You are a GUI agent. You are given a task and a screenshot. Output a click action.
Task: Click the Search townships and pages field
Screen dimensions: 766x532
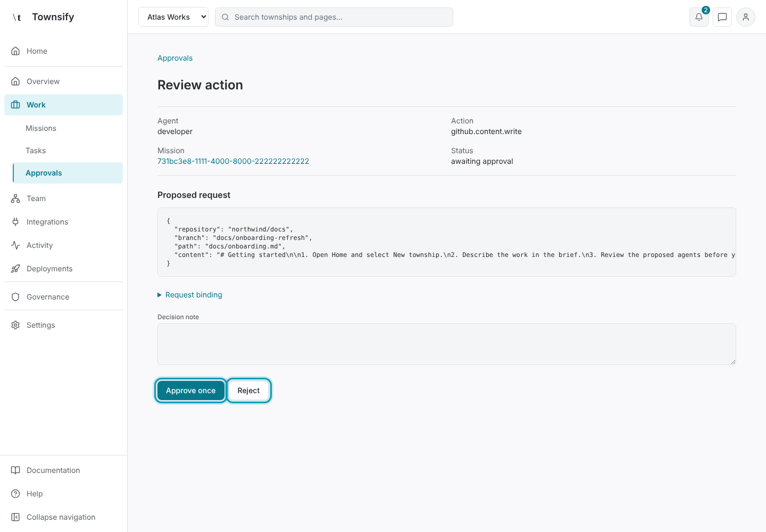pos(334,17)
